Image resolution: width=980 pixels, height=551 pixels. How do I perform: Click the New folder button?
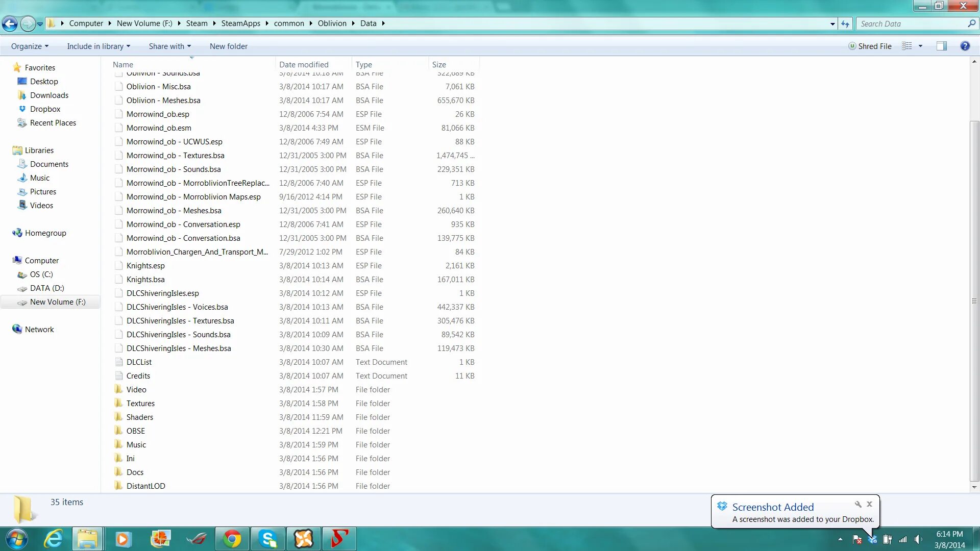(x=228, y=46)
